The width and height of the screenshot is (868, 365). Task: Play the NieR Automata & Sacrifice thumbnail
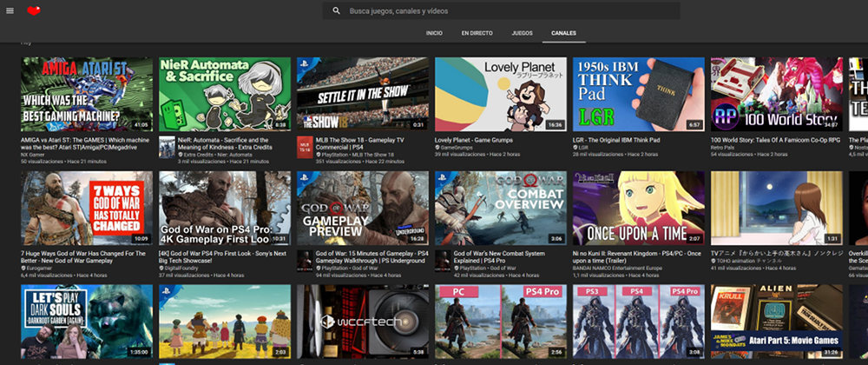(x=225, y=94)
